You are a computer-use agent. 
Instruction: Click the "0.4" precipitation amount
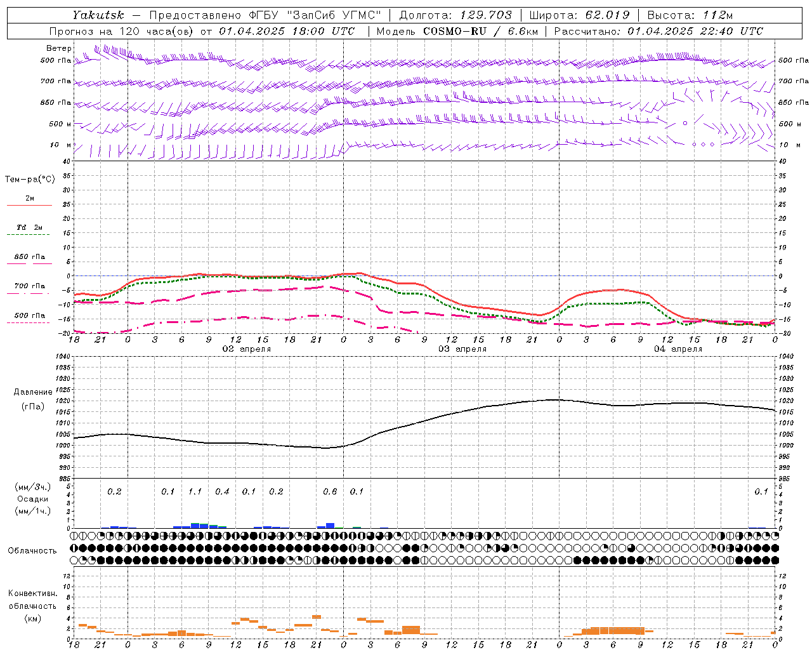[x=222, y=491]
